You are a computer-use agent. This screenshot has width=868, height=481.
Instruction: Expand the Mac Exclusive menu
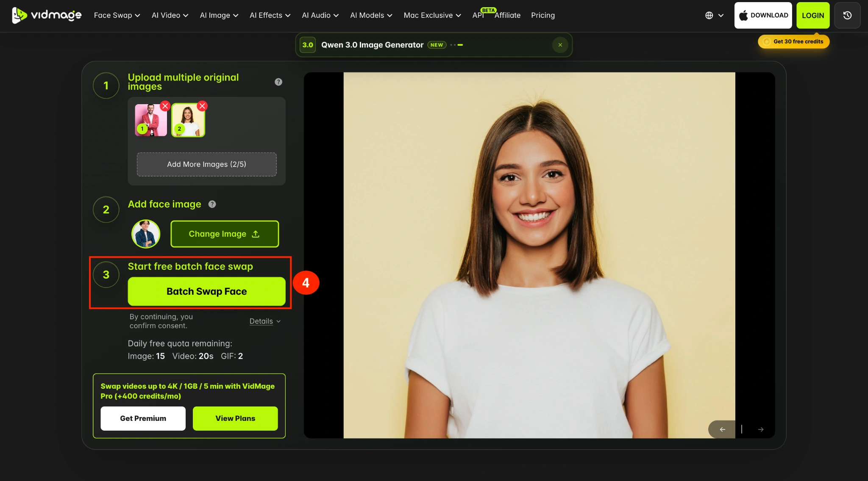(432, 15)
